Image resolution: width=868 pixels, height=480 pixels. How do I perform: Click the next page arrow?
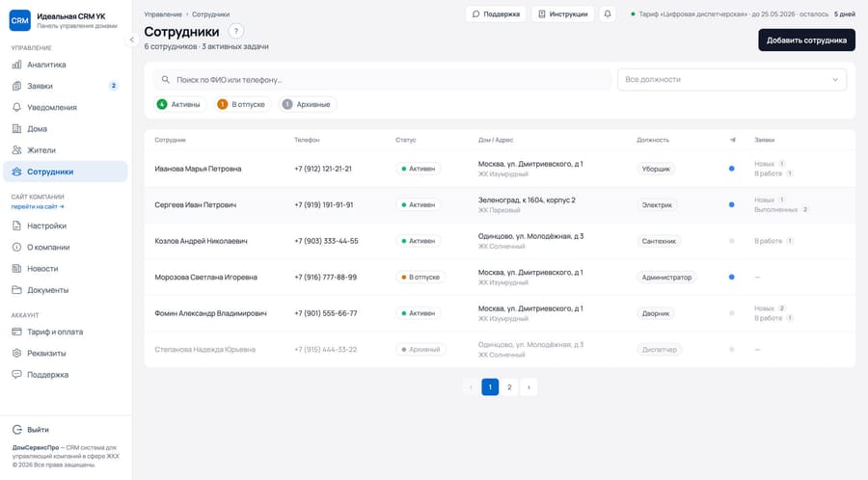pyautogui.click(x=529, y=387)
